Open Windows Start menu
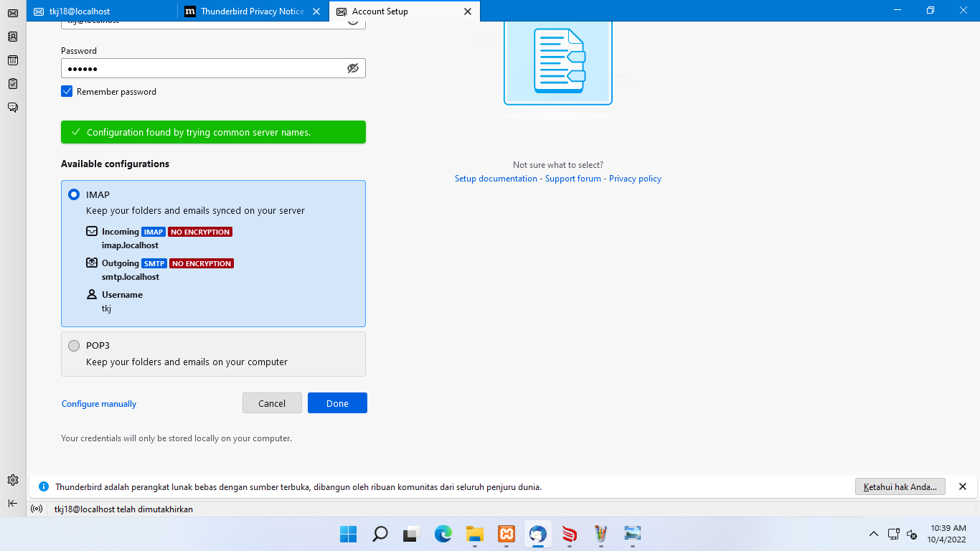980x551 pixels. pyautogui.click(x=348, y=534)
